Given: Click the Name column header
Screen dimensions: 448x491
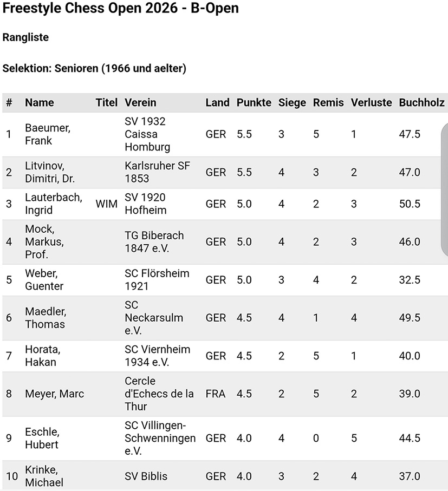Looking at the screenshot, I should coord(40,102).
